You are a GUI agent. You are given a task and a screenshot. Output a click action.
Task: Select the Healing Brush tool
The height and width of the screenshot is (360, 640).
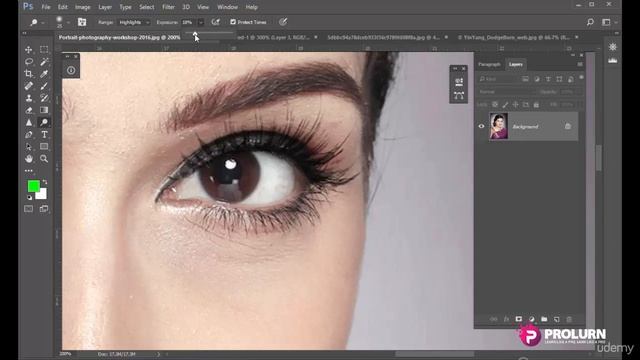pos(29,86)
